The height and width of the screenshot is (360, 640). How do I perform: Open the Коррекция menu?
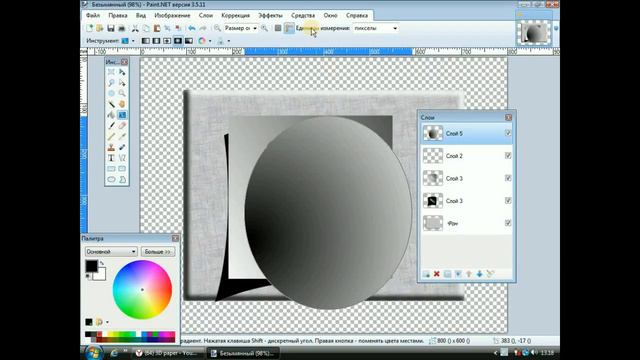[236, 15]
